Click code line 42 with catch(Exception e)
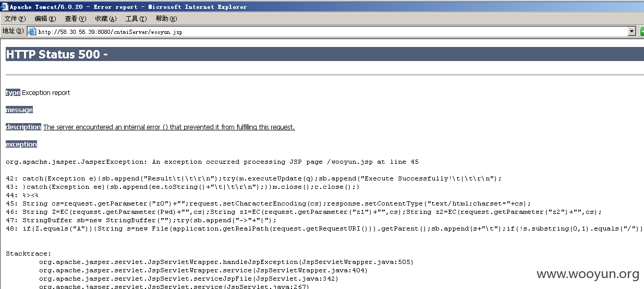The image size is (644, 289). pyautogui.click(x=253, y=178)
